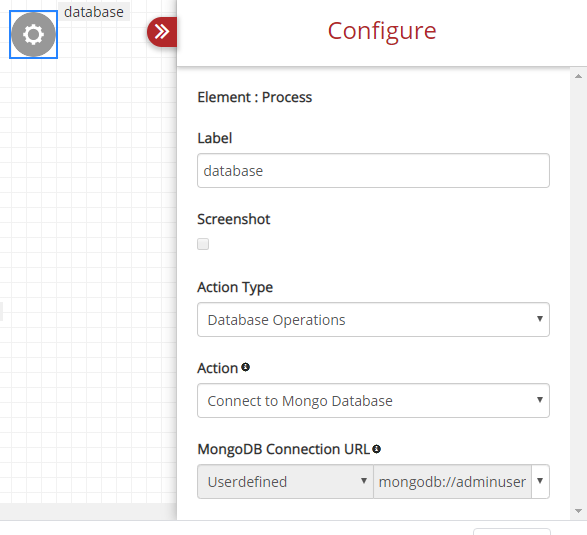Image resolution: width=587 pixels, height=535 pixels.
Task: Click the horizontal scrollbar beneath the canvas
Action: (88, 511)
